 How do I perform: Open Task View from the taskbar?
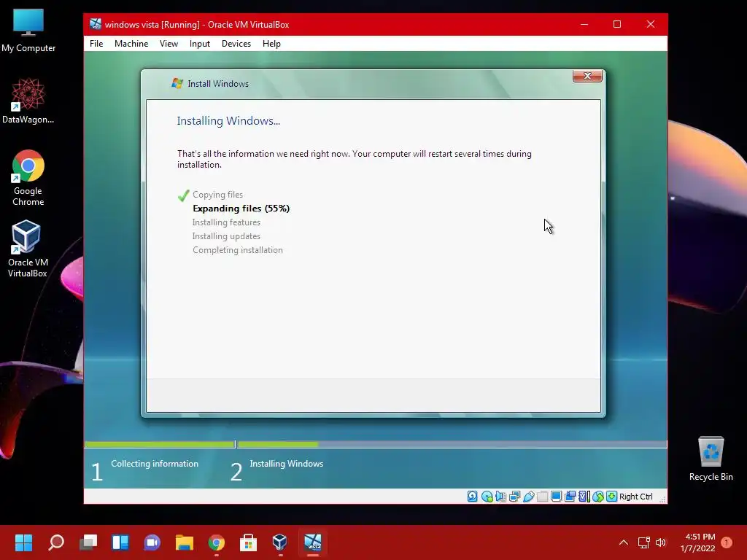point(88,542)
